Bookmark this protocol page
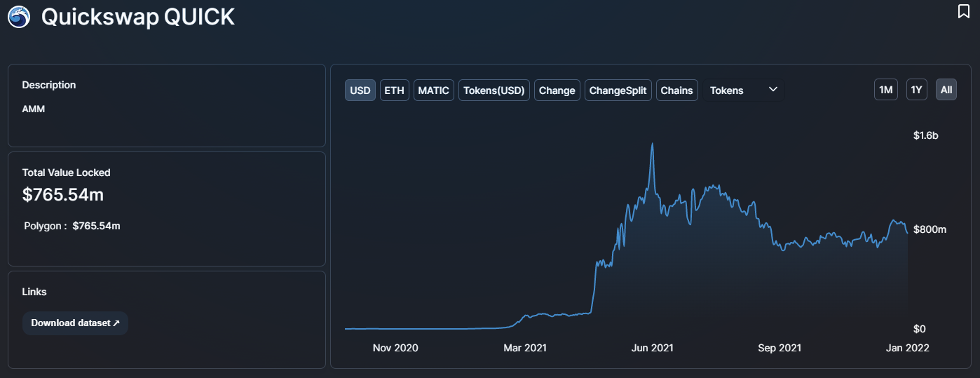 tap(963, 11)
